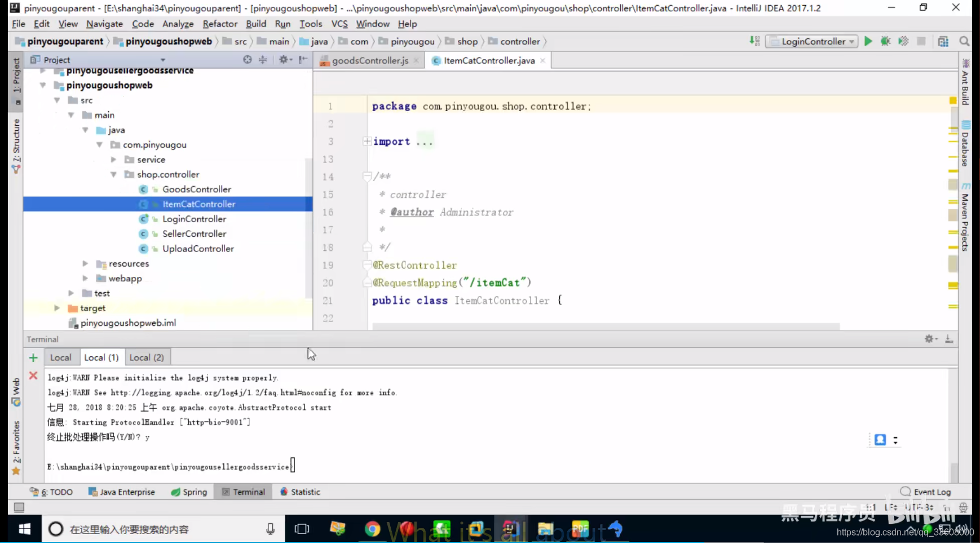Open the TODO tool window
980x543 pixels.
click(x=51, y=492)
